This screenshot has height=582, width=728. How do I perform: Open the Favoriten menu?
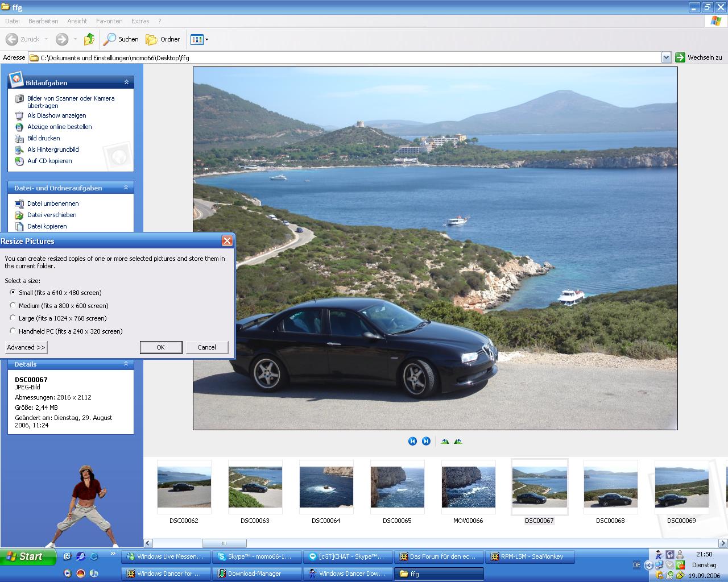pyautogui.click(x=109, y=21)
